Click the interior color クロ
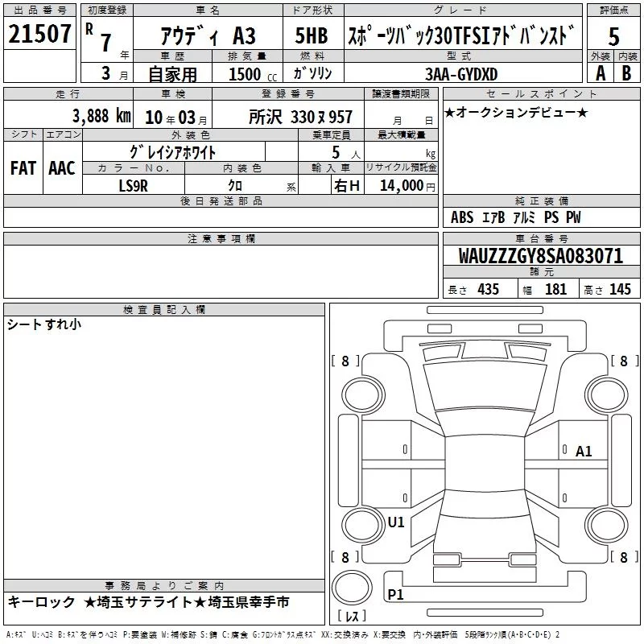Viewport: 644px width, 644px height. click(235, 185)
